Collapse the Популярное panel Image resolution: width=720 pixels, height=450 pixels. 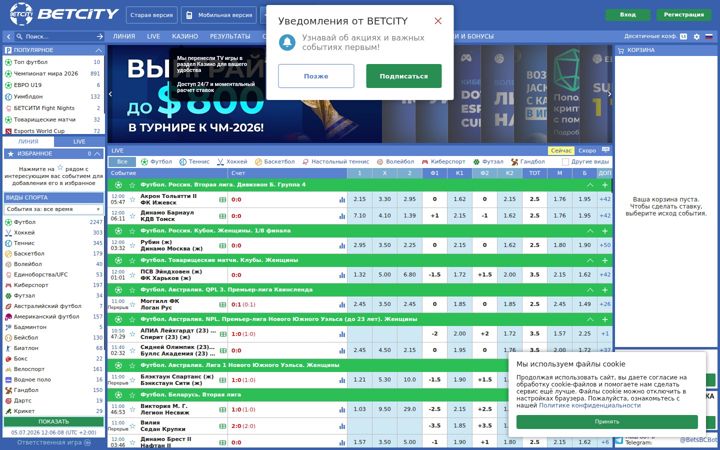[x=98, y=50]
